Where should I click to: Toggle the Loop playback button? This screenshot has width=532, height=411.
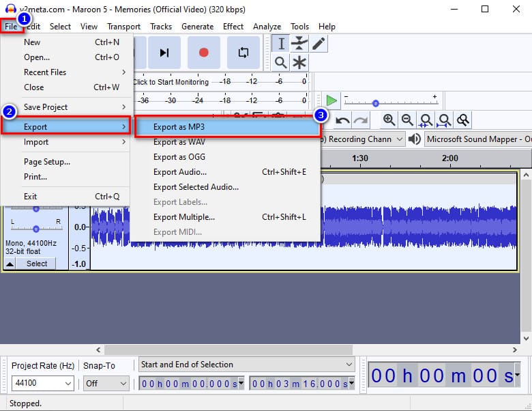(243, 53)
